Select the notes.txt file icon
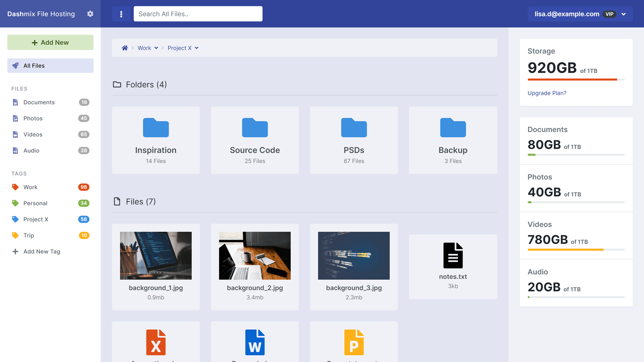Screen dimensions: 644x362 453,255
